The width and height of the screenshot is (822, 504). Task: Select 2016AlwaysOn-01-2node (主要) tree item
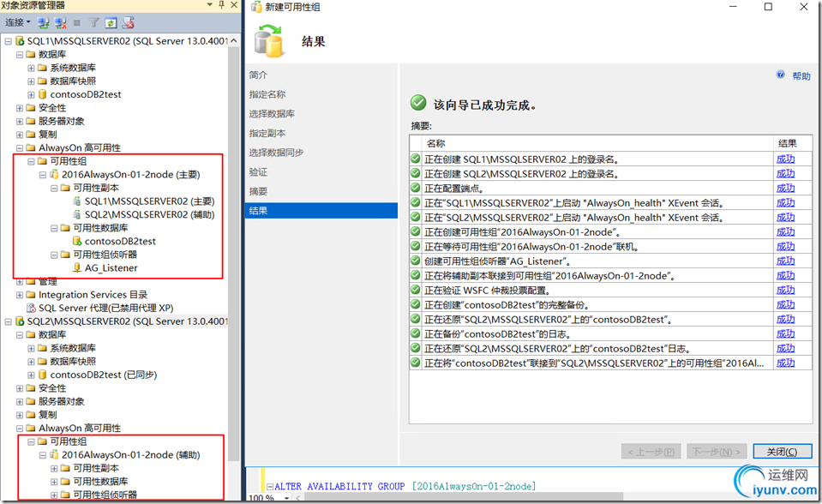[x=130, y=174]
